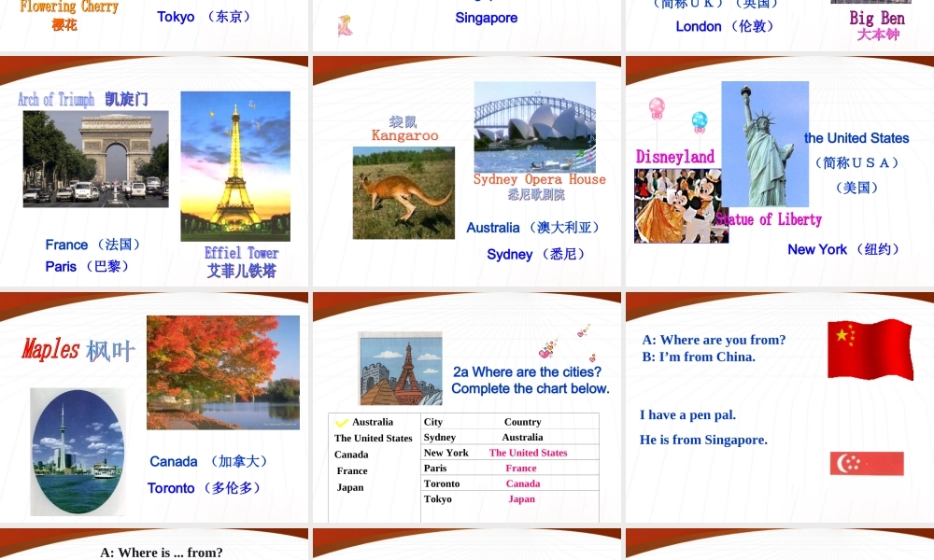Click the 'City' column header
Screen dimensions: 934x560
[433, 422]
